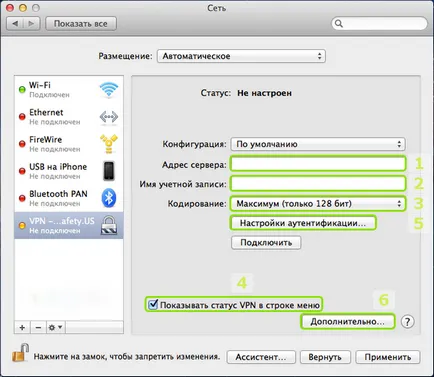Click the 'Не настроен' status text

(264, 93)
